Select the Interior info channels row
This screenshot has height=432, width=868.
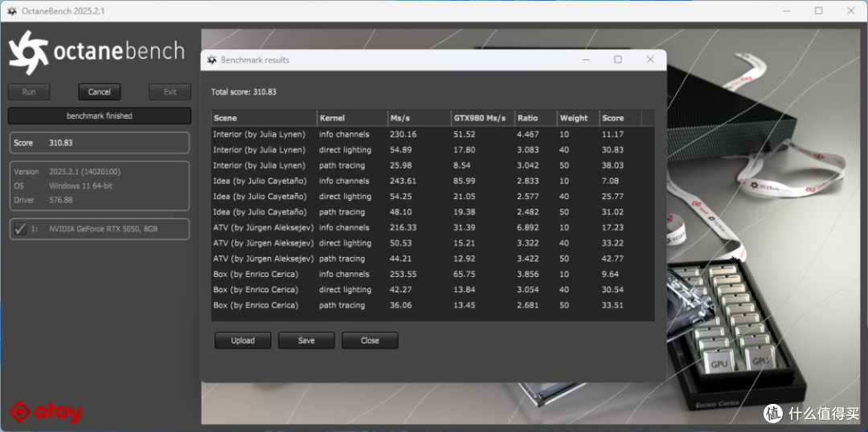(432, 134)
